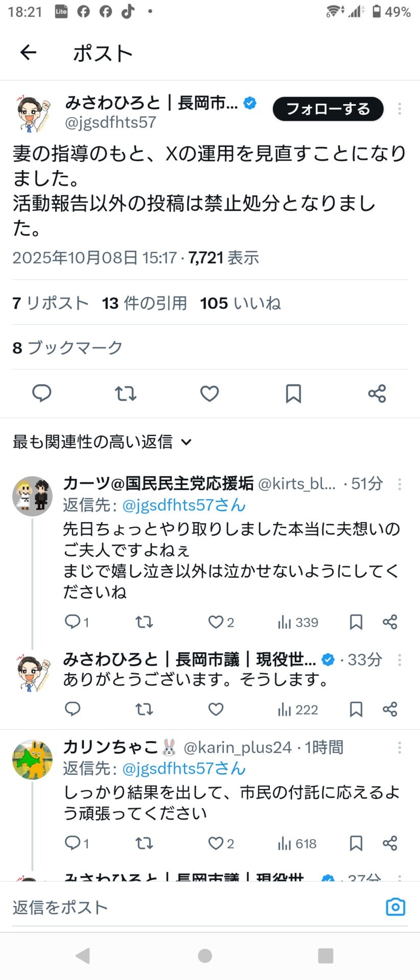This screenshot has height=980, width=420.
Task: View the 618 analytics on カリンちゃこ's reply
Action: pos(297,843)
